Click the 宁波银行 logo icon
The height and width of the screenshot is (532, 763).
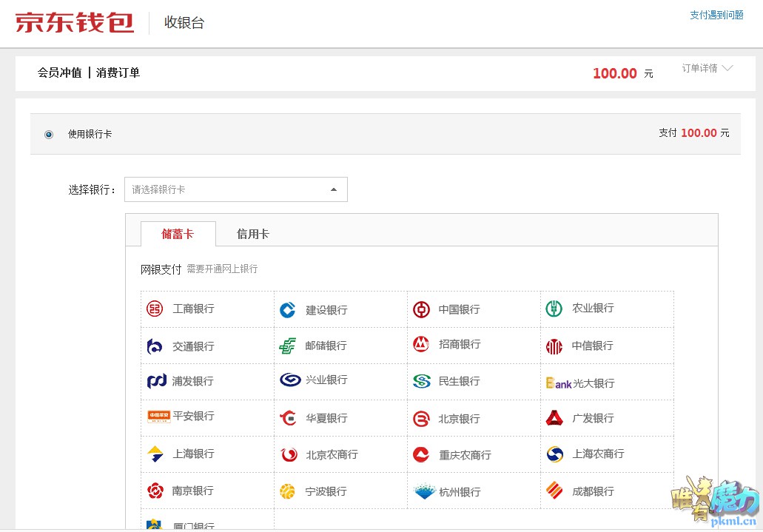click(x=288, y=491)
